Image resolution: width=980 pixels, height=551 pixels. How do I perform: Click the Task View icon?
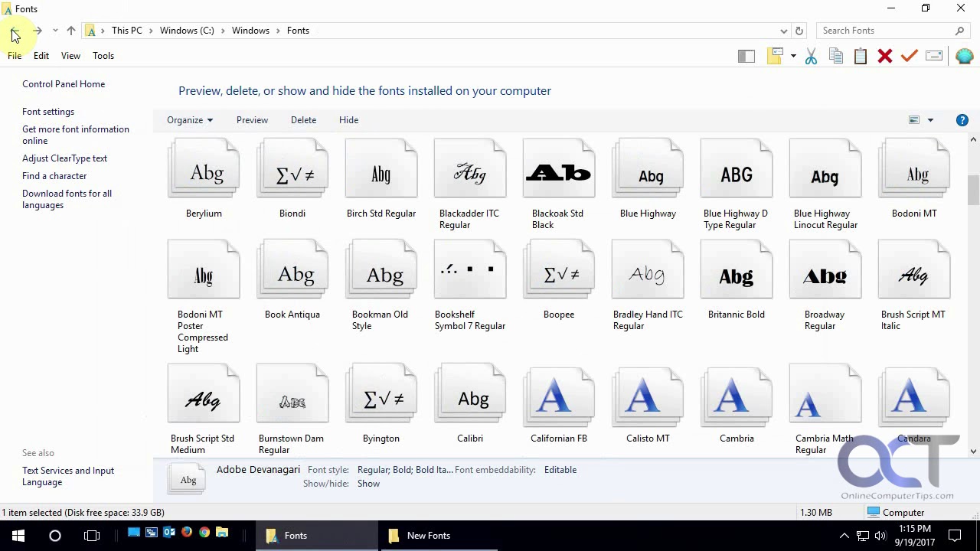pos(92,536)
